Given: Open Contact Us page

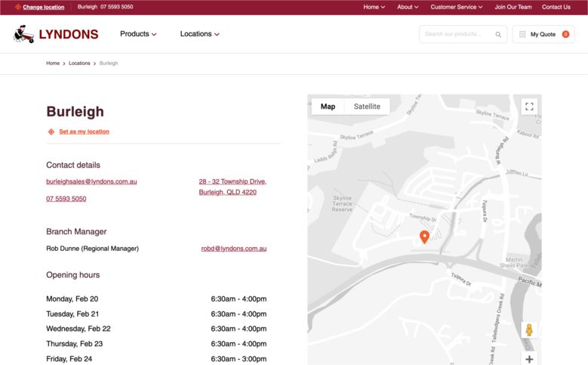Looking at the screenshot, I should tap(556, 7).
